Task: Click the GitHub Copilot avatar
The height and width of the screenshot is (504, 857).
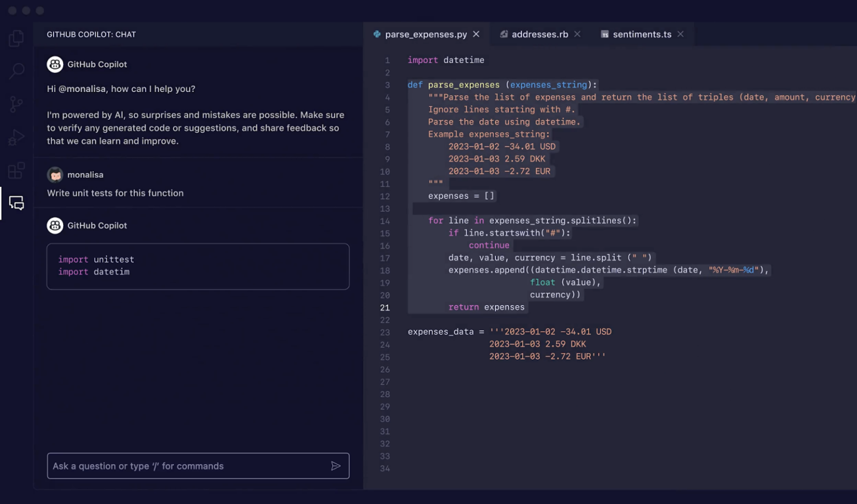Action: click(x=55, y=64)
